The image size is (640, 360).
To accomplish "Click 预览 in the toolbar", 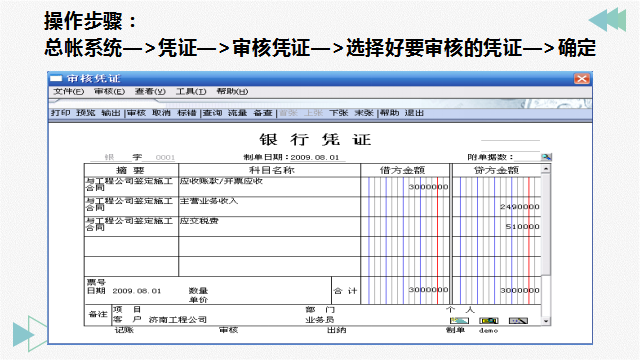I will [x=85, y=113].
